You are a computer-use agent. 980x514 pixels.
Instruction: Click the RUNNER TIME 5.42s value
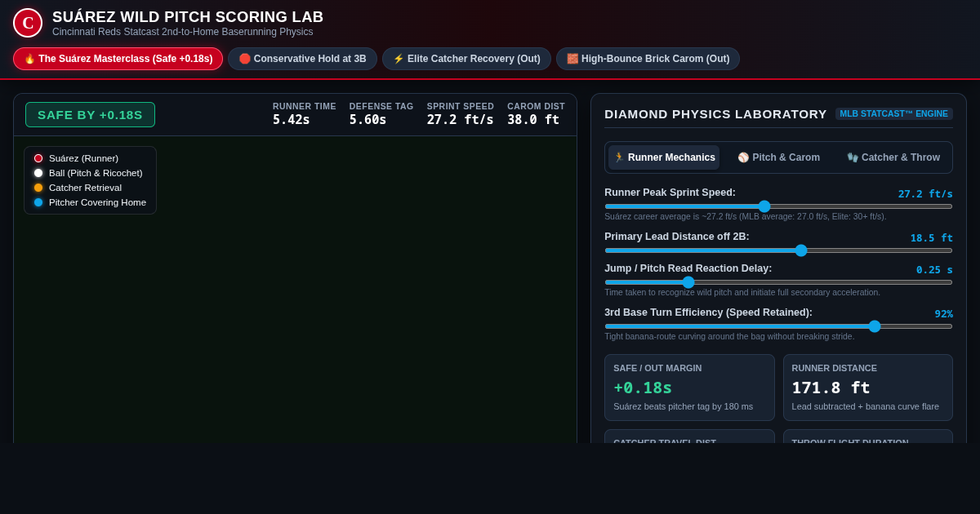coord(292,120)
